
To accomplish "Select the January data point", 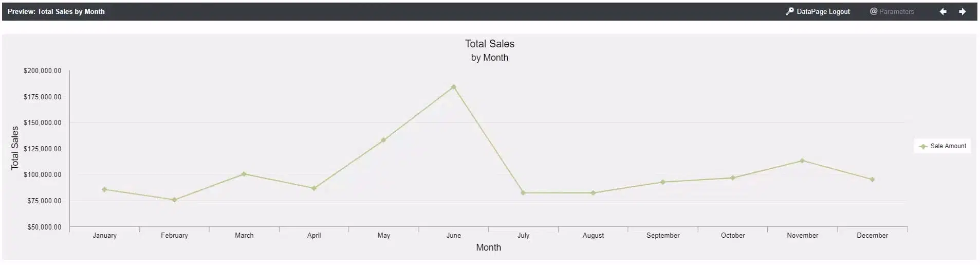I will coord(104,189).
